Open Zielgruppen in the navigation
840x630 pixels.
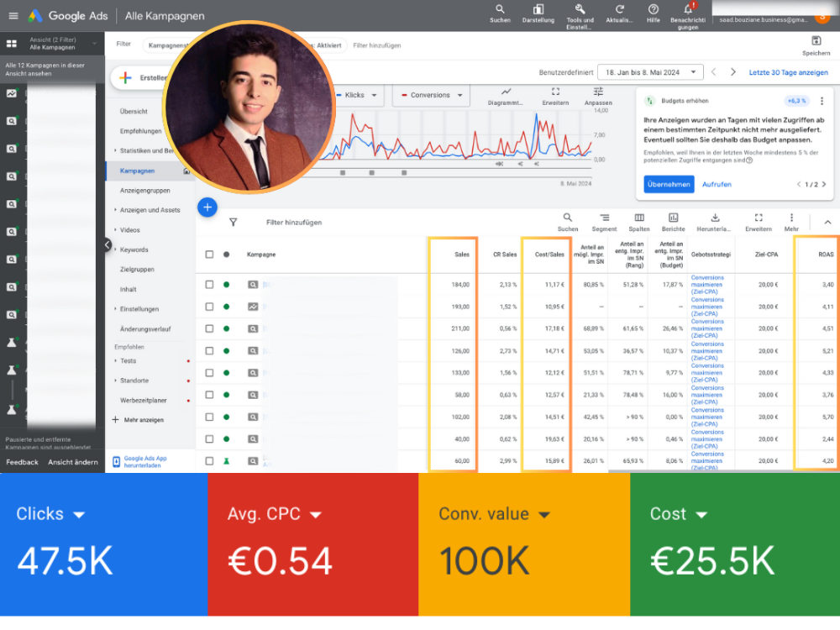pos(137,270)
